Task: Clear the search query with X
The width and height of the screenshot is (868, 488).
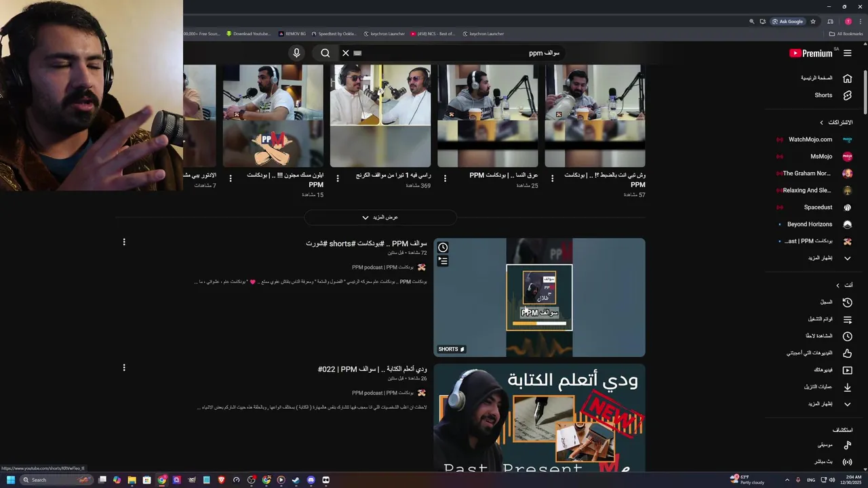Action: 345,53
